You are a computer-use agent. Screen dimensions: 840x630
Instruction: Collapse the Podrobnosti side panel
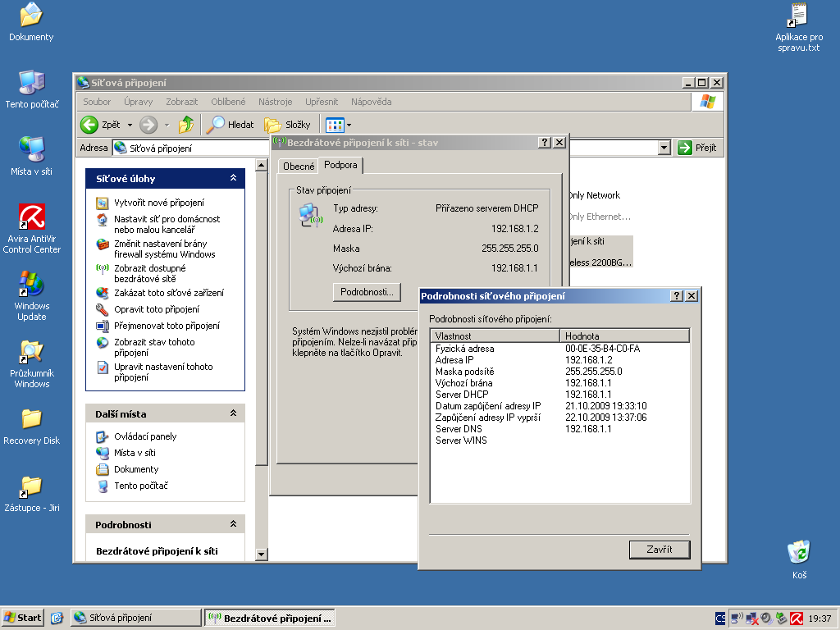[x=233, y=524]
